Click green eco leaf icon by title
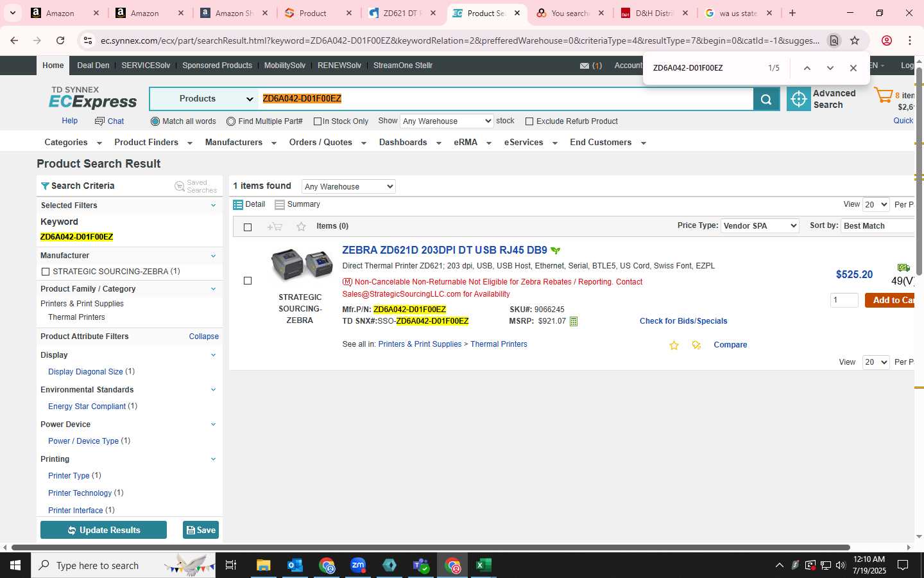The height and width of the screenshot is (578, 924). (556, 250)
